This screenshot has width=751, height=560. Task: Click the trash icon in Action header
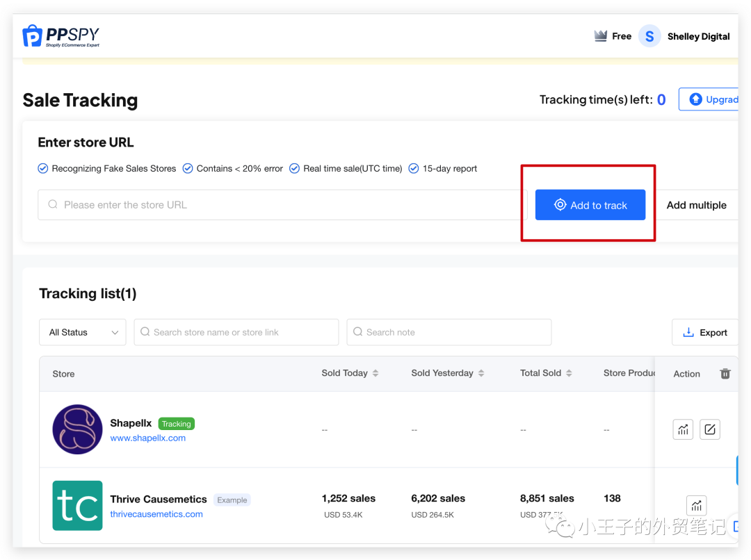point(725,373)
